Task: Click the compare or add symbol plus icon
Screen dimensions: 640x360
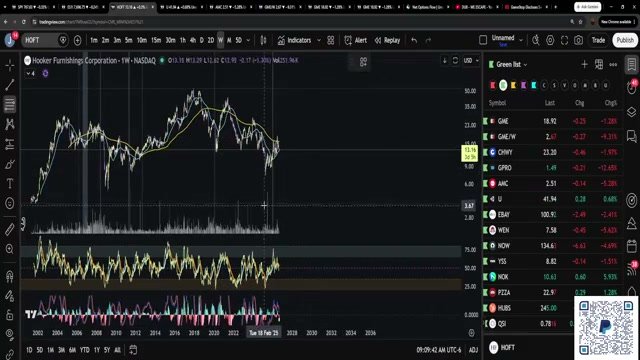Action: click(77, 40)
